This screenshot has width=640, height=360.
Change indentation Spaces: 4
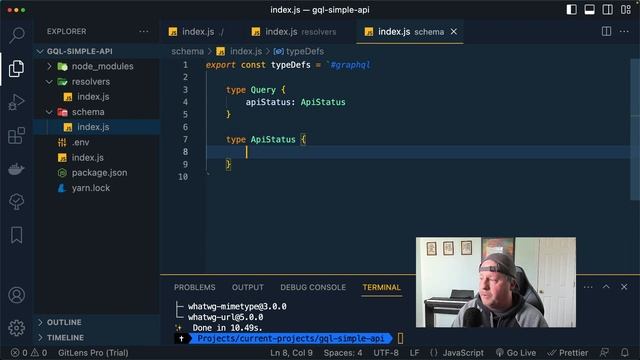pyautogui.click(x=343, y=353)
